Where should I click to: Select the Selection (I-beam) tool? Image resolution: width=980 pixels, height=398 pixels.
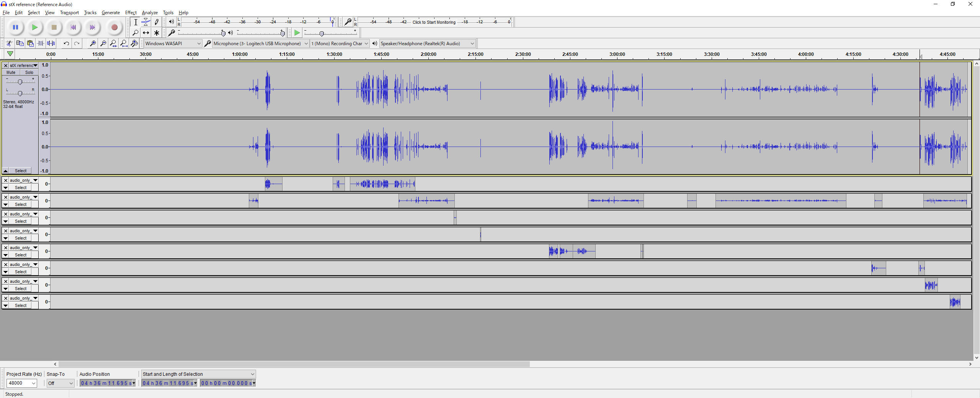point(136,22)
